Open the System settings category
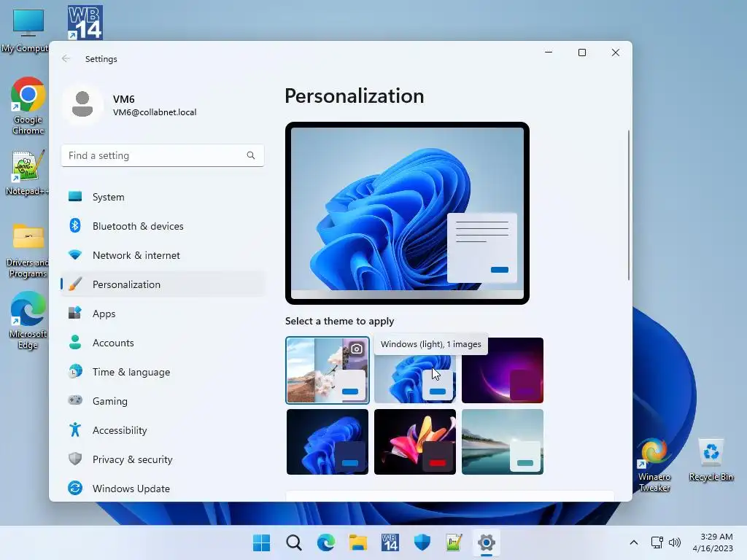Viewport: 747px width, 560px height. click(163, 197)
